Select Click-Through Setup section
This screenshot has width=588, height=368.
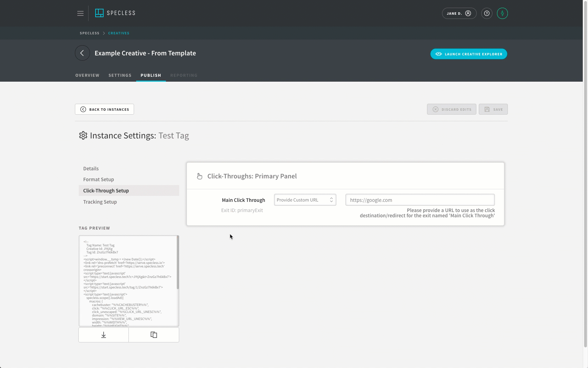[x=129, y=191]
